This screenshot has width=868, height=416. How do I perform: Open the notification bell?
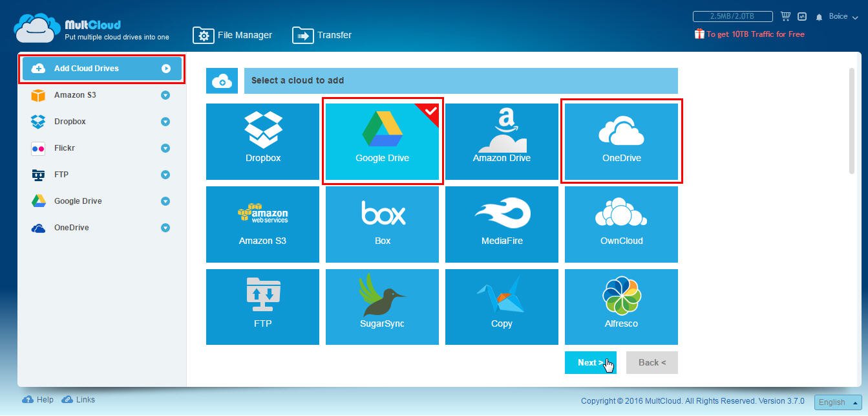point(820,17)
